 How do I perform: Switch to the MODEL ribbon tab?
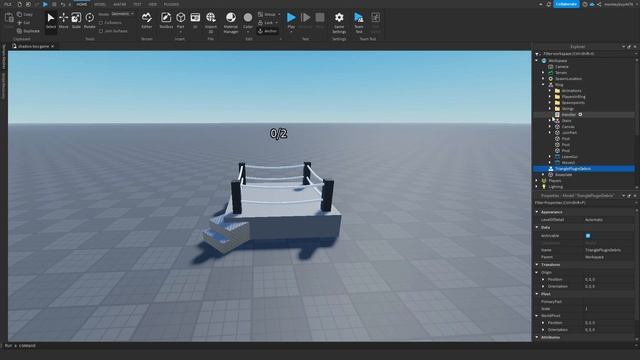click(x=100, y=4)
